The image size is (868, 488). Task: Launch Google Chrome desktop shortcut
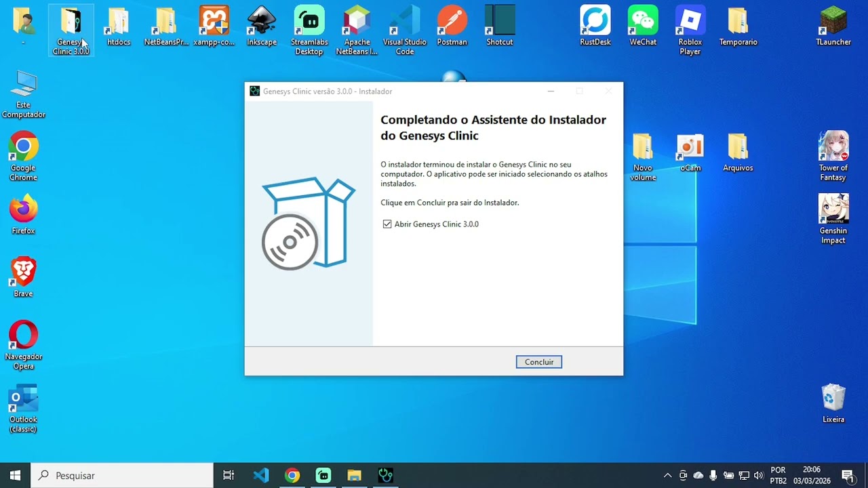(x=24, y=157)
